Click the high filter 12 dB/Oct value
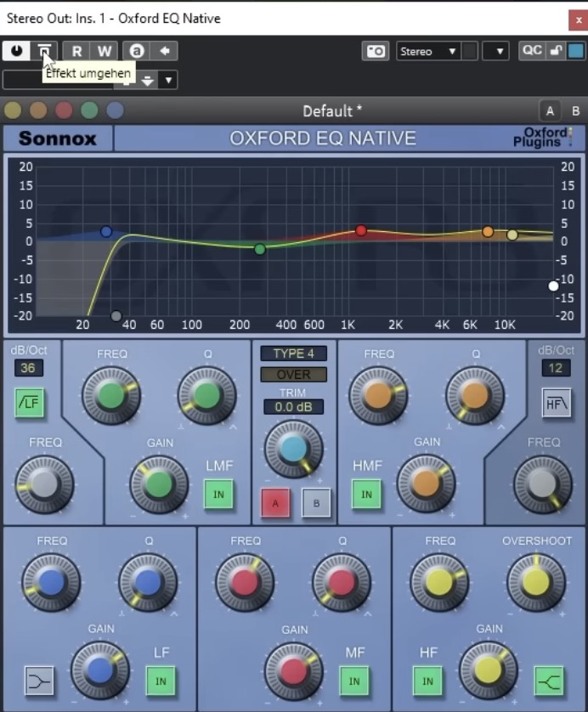 click(556, 368)
